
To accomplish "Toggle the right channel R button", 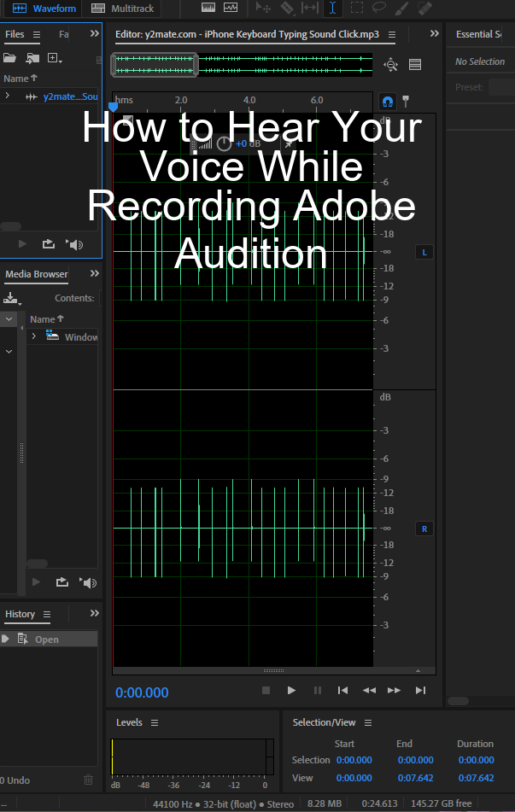I will (x=424, y=529).
